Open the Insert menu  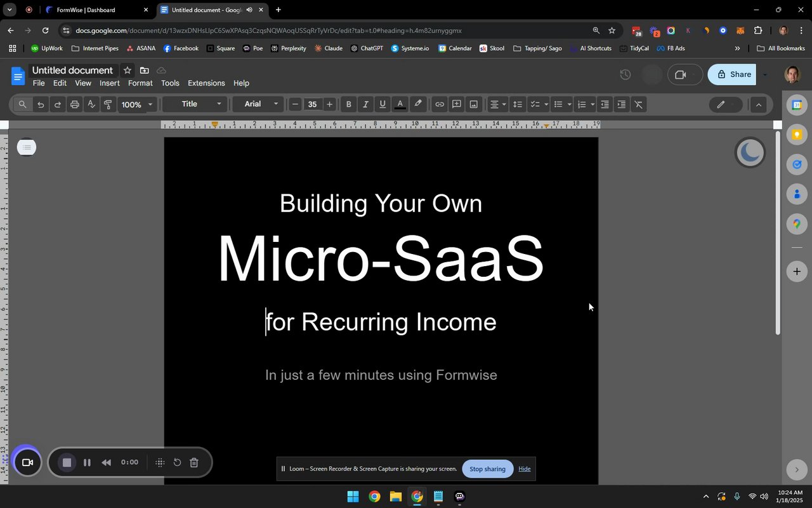(109, 83)
